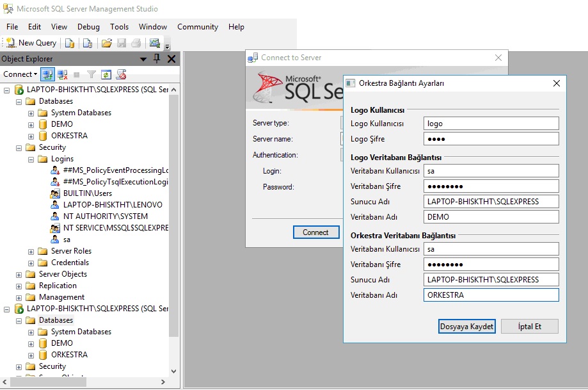Click the Filter funnel icon
Viewport: 588px width, 390px height.
(x=91, y=74)
